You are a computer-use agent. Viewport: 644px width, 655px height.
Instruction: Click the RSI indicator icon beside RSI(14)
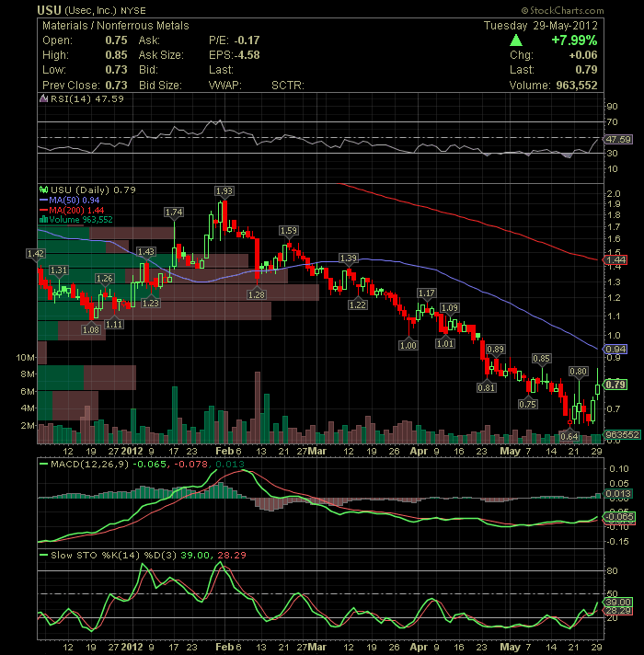43,99
